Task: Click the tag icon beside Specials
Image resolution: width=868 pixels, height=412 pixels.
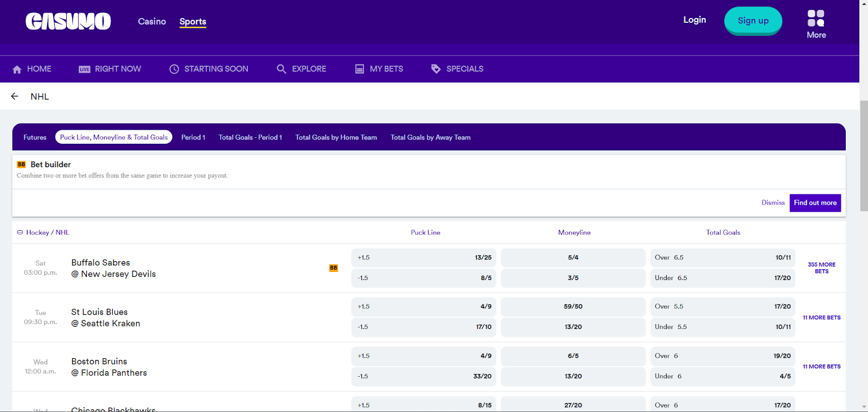Action: pos(436,69)
